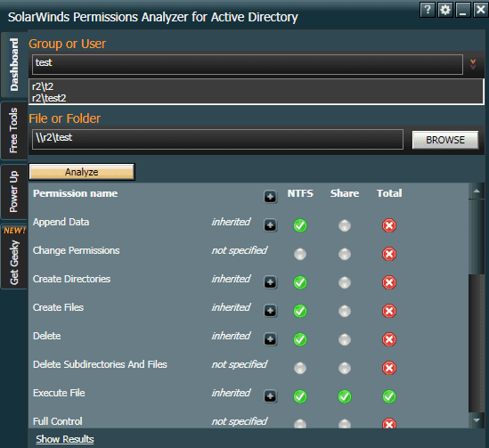Click the permissions list scrollbar thumb
This screenshot has width=489, height=448.
pyautogui.click(x=477, y=236)
